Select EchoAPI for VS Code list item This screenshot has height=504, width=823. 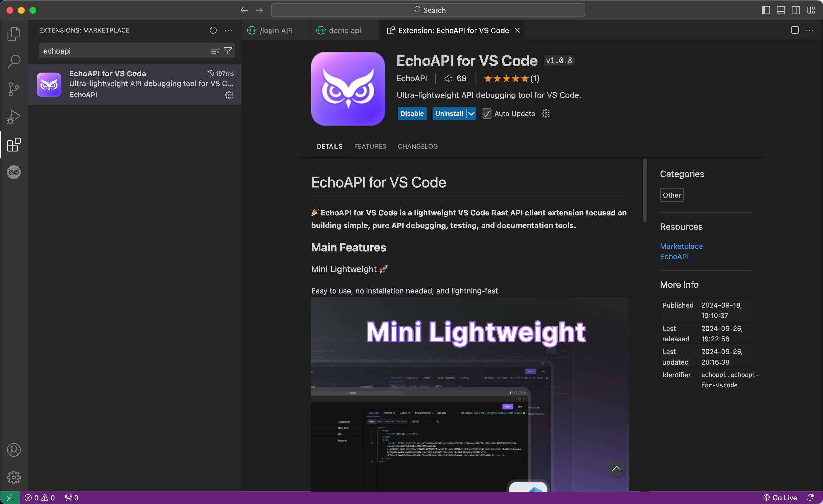pos(135,84)
